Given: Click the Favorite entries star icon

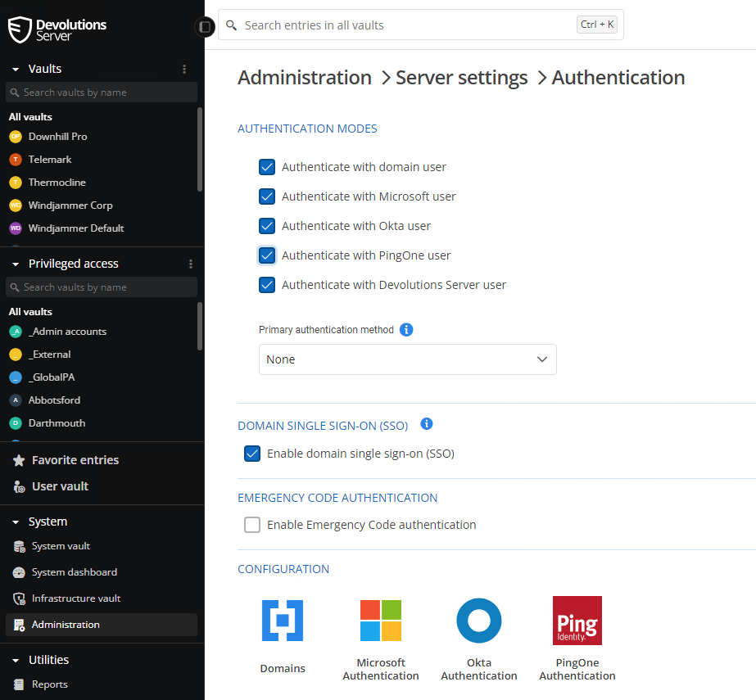Looking at the screenshot, I should click(x=19, y=460).
